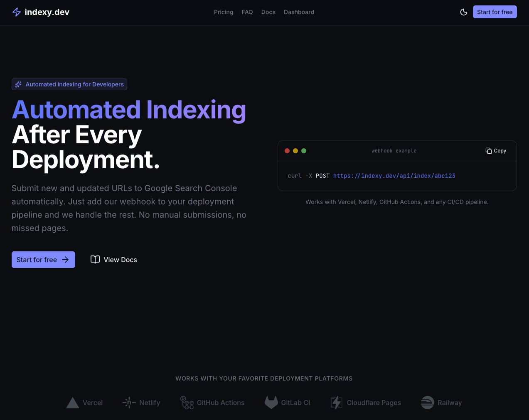Toggle the dark mode moon icon
This screenshot has height=420, width=529.
[464, 12]
